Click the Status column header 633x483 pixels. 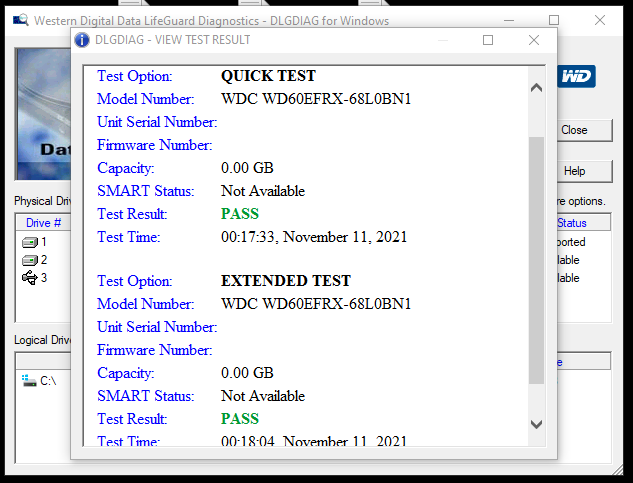coord(583,223)
